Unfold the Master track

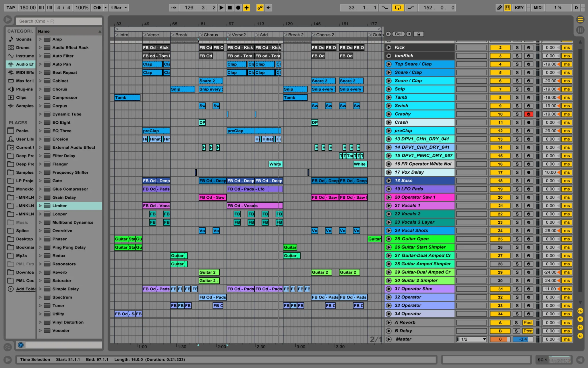(389, 339)
